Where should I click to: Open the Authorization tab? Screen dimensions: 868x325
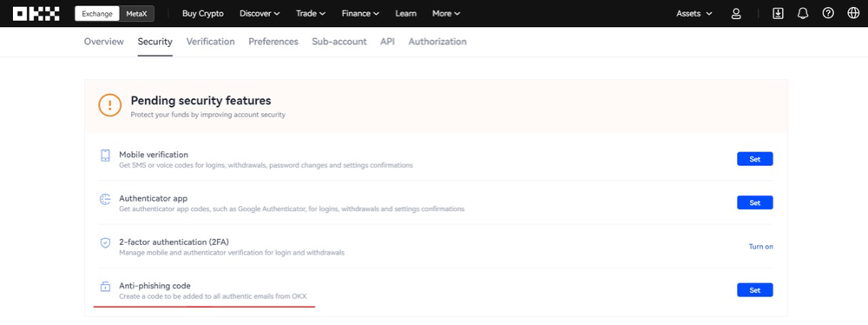coord(437,42)
